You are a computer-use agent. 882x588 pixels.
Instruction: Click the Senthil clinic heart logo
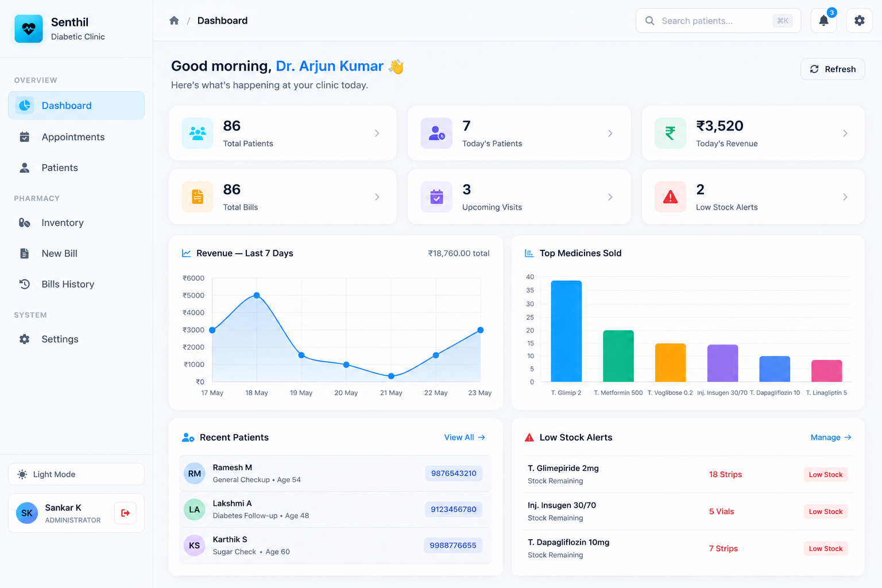click(x=29, y=29)
